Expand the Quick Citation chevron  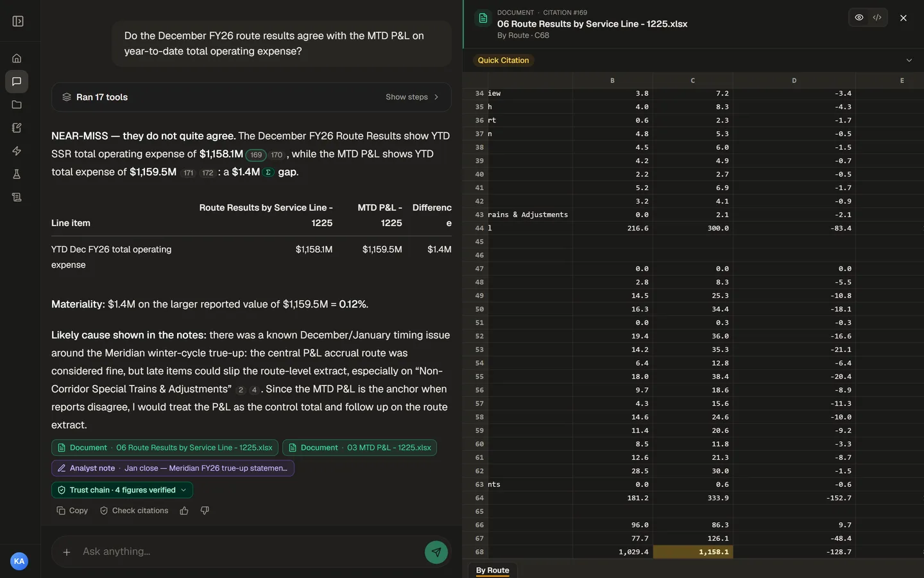pos(909,60)
